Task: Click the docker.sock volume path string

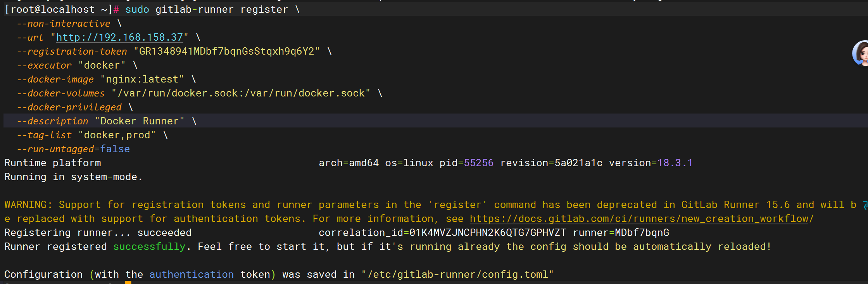Action: [241, 93]
